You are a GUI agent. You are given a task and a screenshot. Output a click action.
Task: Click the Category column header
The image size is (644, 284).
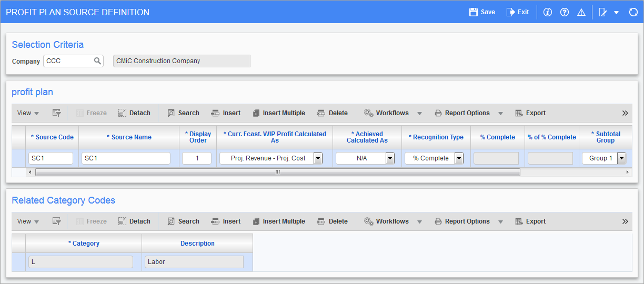click(x=84, y=244)
